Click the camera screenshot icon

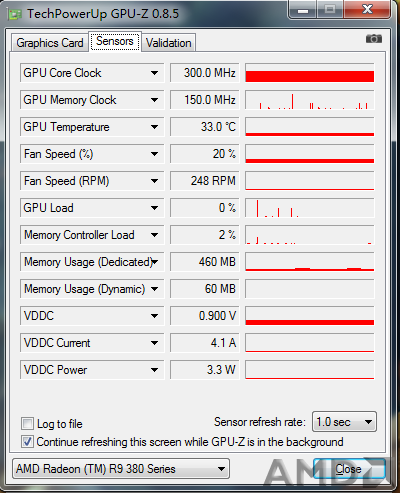(374, 39)
